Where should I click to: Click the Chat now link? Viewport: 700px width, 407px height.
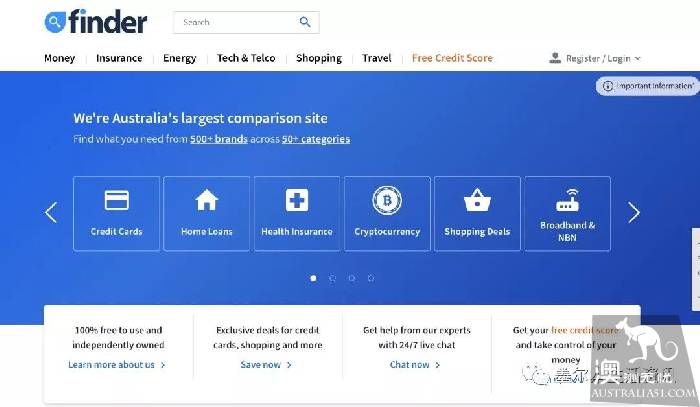(x=415, y=365)
